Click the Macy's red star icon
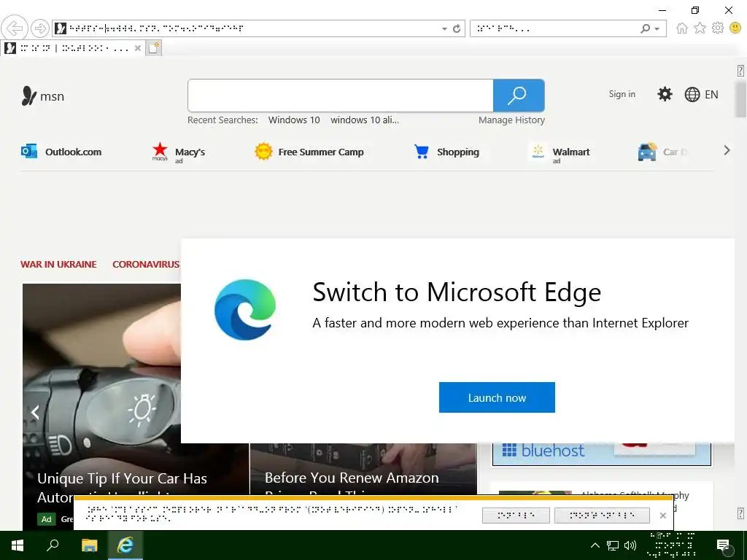 [160, 152]
